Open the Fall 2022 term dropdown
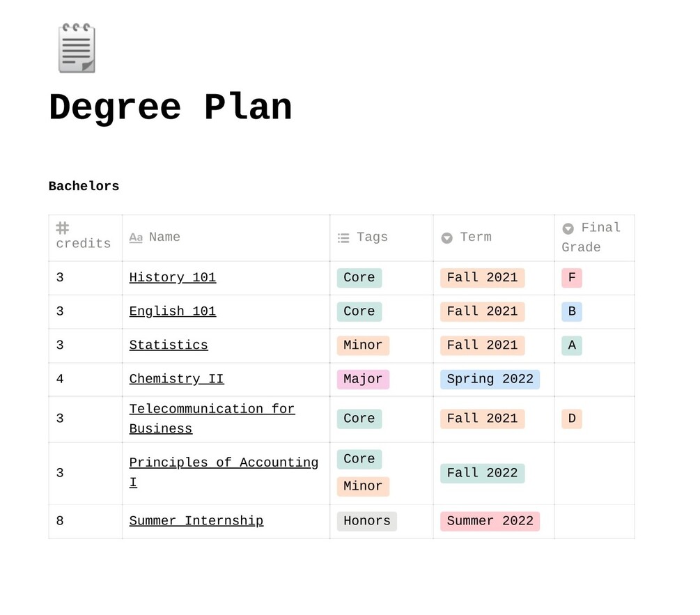700x615 pixels. click(x=482, y=473)
